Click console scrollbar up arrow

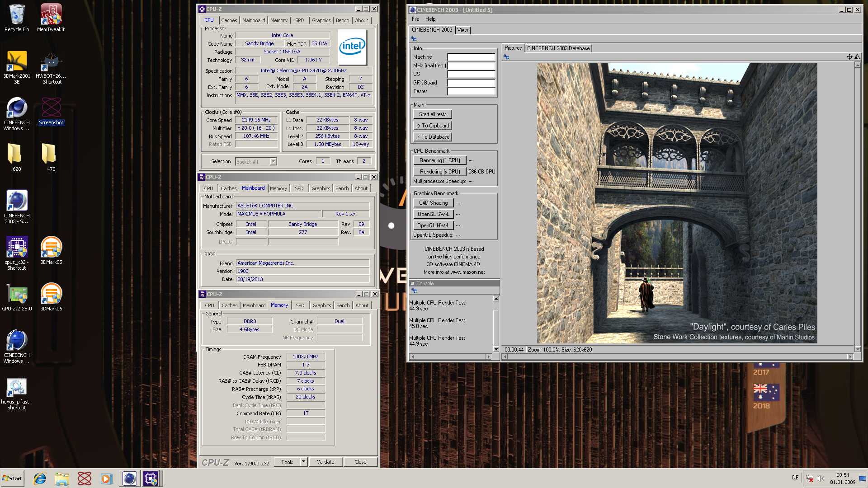point(496,299)
